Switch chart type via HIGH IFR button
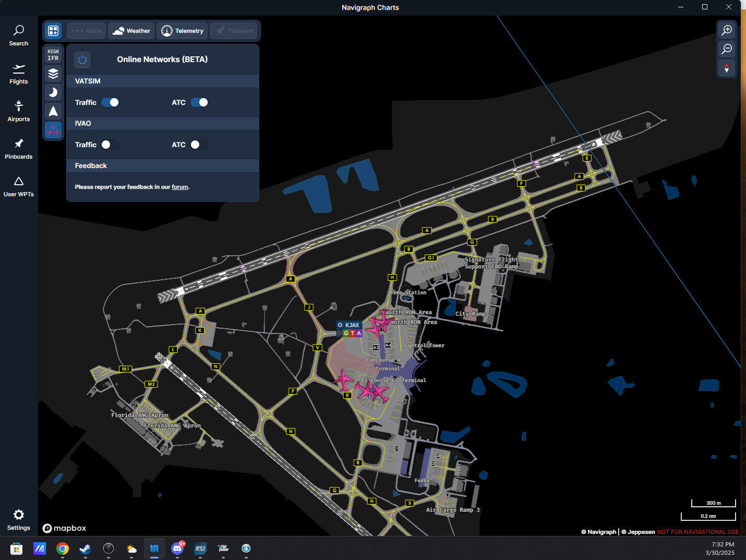Image resolution: width=746 pixels, height=560 pixels. pos(53,55)
